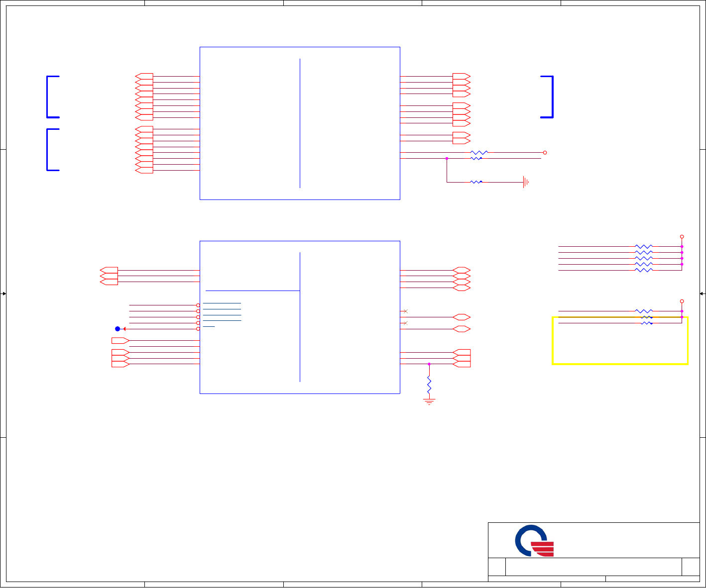Select the solid blue test point dot
The image size is (706, 588).
point(118,329)
